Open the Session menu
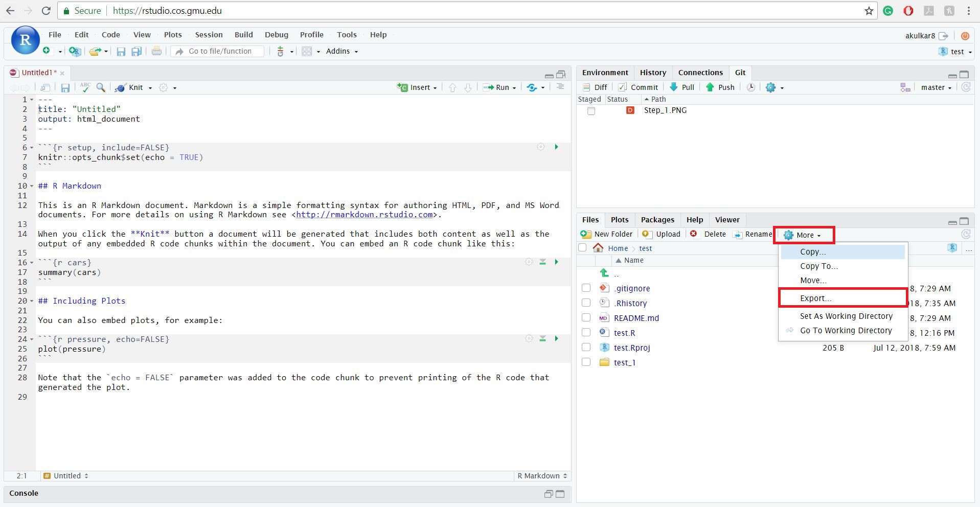Screen dimensions: 980x507 [x=209, y=35]
